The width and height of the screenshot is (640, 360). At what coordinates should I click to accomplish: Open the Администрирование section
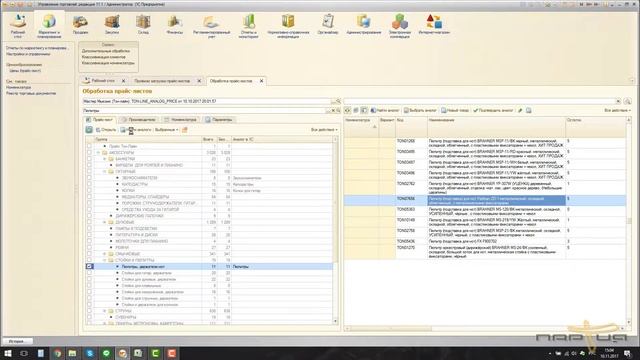pyautogui.click(x=364, y=24)
